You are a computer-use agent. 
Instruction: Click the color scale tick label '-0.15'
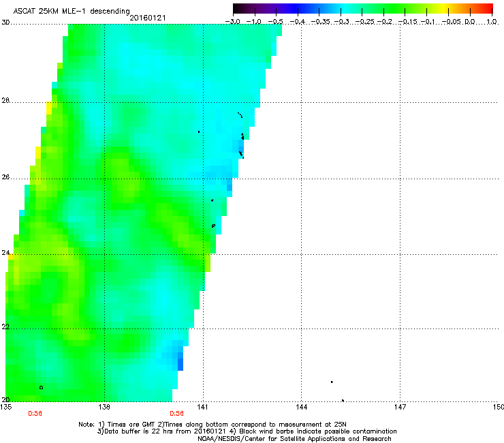[408, 22]
